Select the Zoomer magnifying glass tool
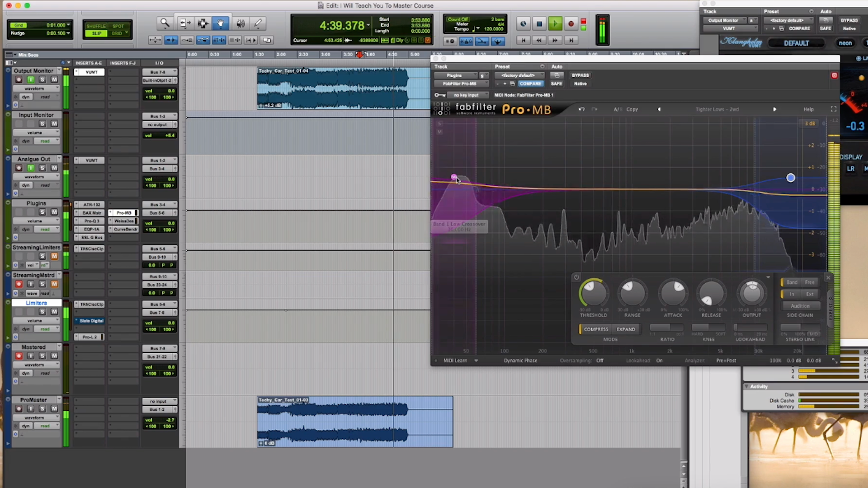The width and height of the screenshot is (868, 488). point(165,23)
